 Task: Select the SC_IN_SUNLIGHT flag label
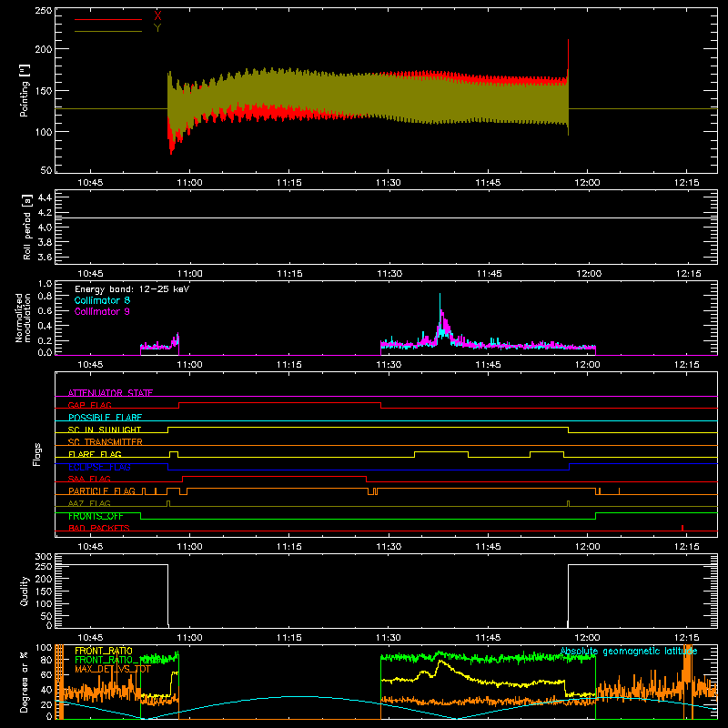tap(105, 430)
